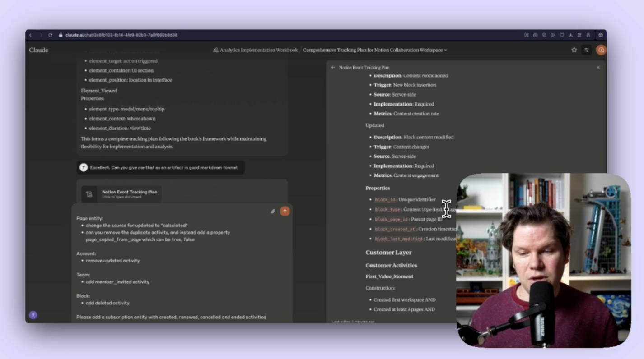The width and height of the screenshot is (644, 359).
Task: Click into the message input text area
Action: (181, 271)
